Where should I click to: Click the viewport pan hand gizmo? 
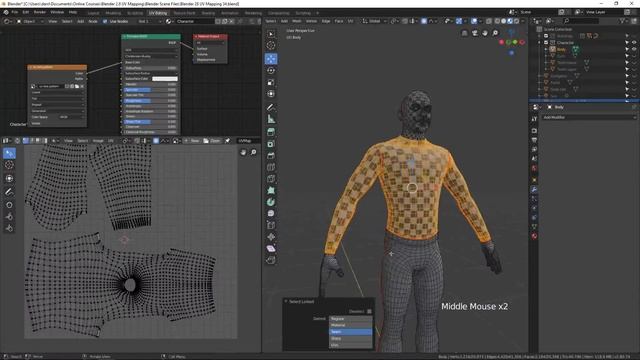point(485,33)
